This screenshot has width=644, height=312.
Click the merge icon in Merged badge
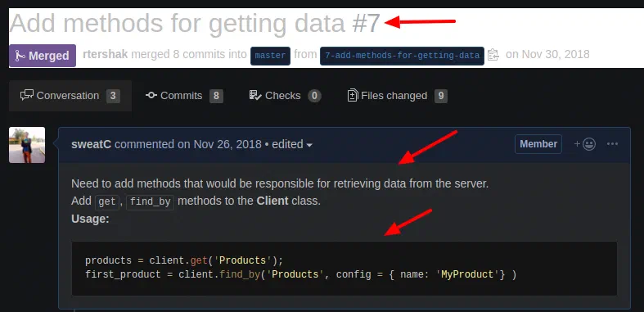tap(20, 56)
